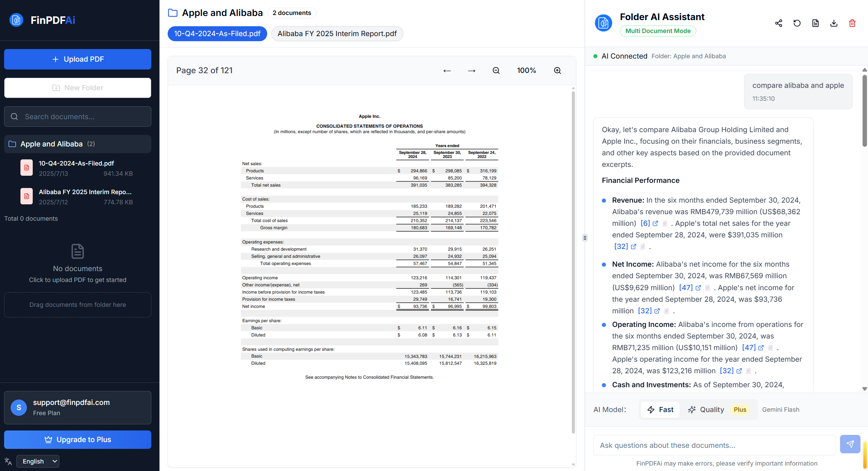Focus the Search documents field
This screenshot has height=471, width=868.
tap(78, 116)
